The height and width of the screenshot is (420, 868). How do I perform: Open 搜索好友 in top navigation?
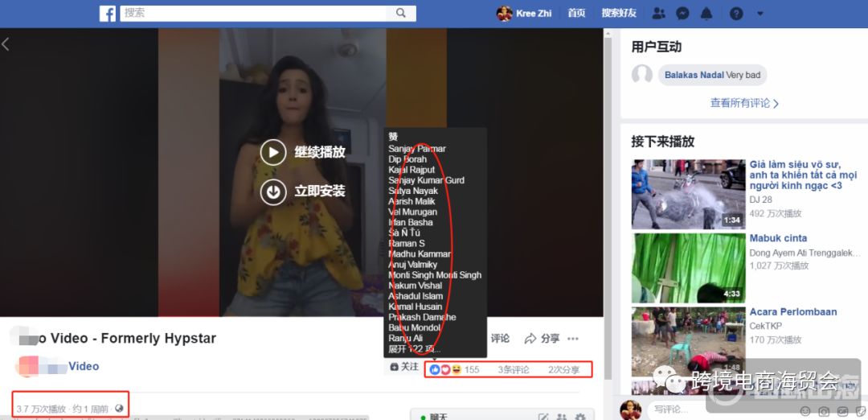point(619,14)
